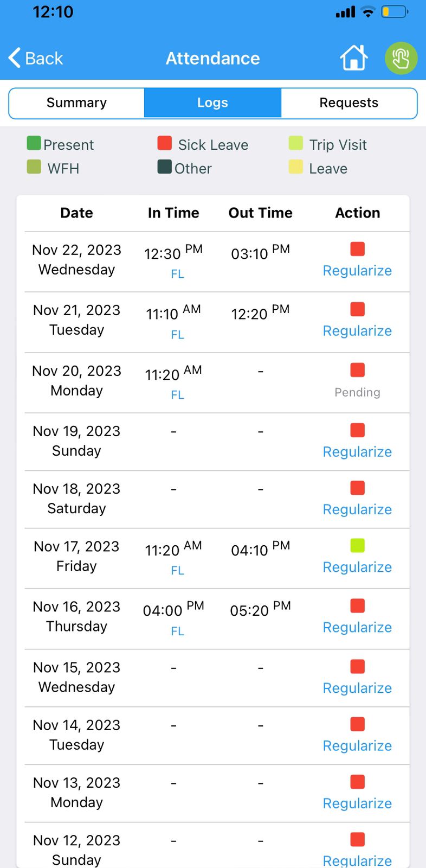This screenshot has width=426, height=868.
Task: Select the Logs tab
Action: 212,103
